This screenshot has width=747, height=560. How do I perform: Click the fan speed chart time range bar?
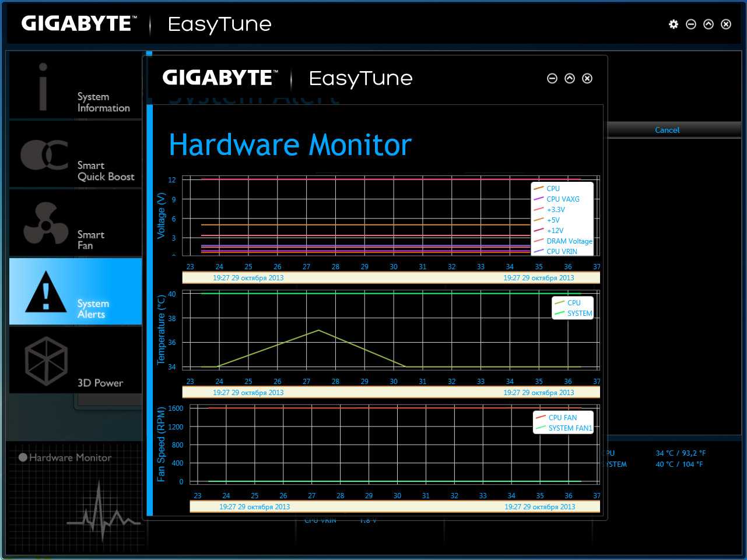395,507
